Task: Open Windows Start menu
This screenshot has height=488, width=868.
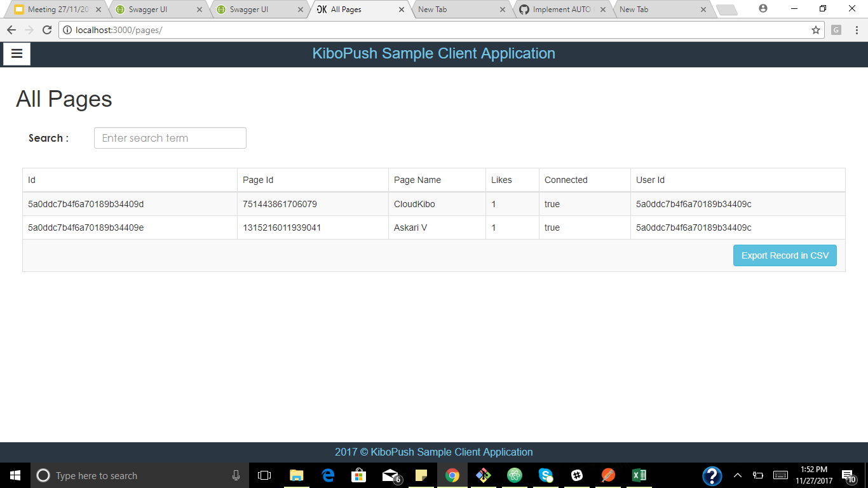Action: click(15, 475)
